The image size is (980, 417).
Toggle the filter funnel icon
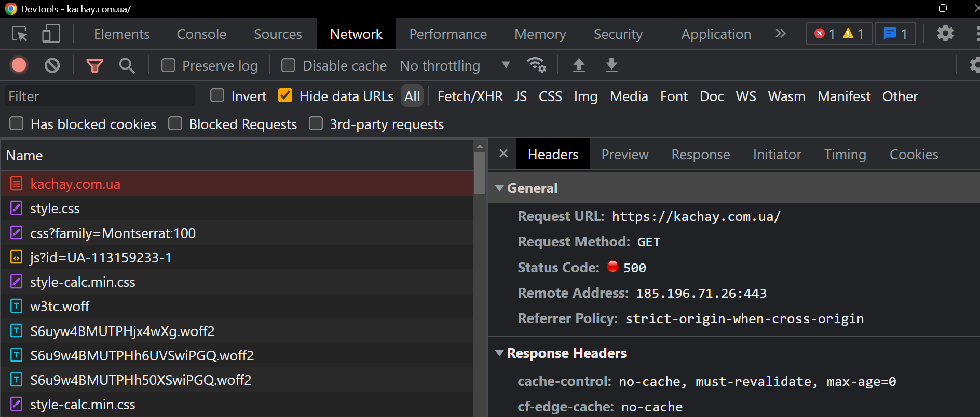[x=94, y=65]
